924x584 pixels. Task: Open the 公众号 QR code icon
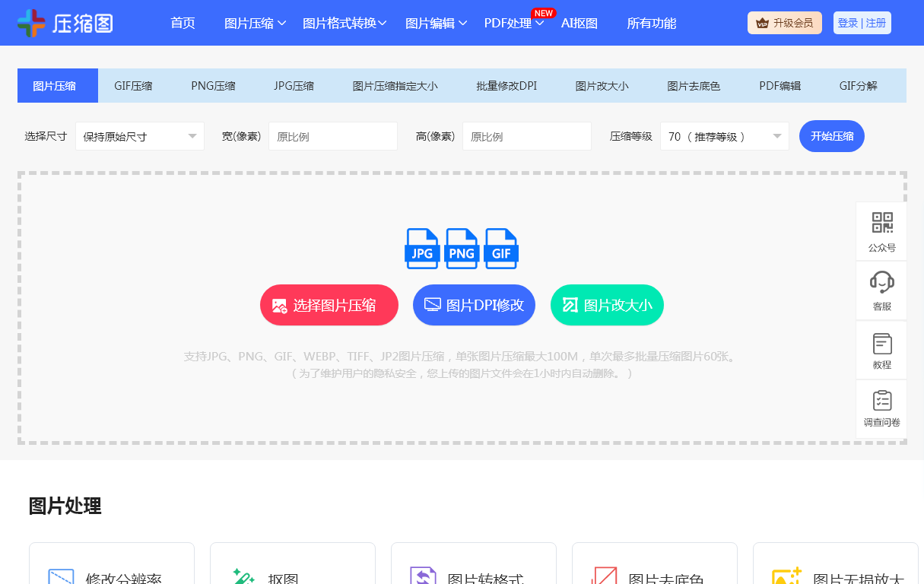tap(881, 223)
